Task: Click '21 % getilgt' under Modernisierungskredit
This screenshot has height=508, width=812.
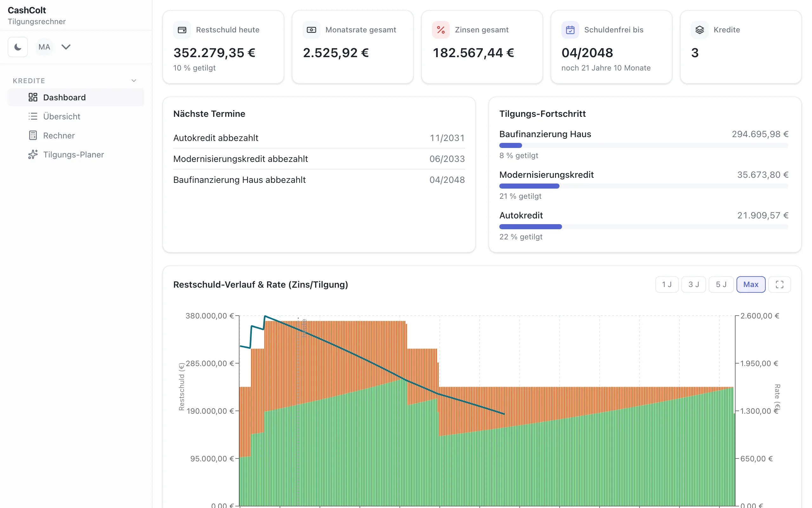Action: pos(521,196)
